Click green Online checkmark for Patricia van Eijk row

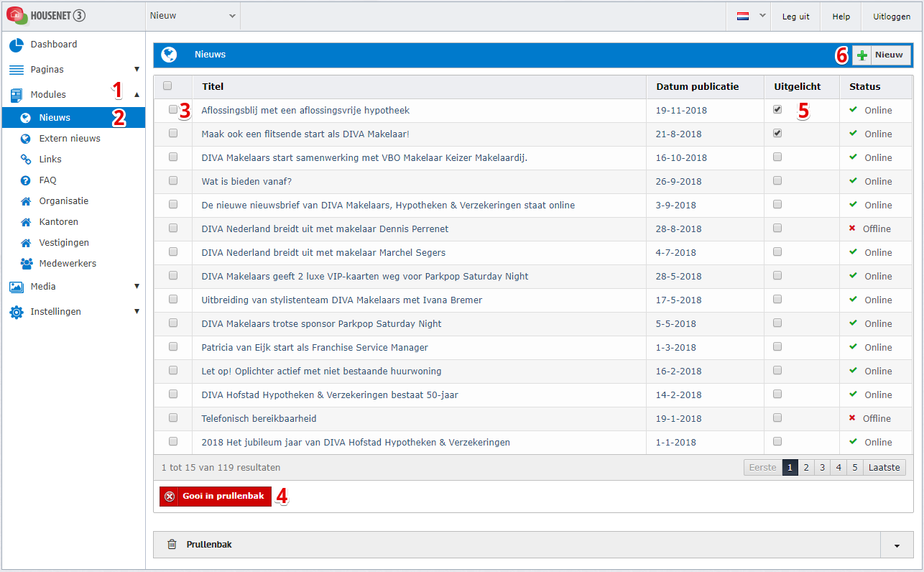click(853, 347)
